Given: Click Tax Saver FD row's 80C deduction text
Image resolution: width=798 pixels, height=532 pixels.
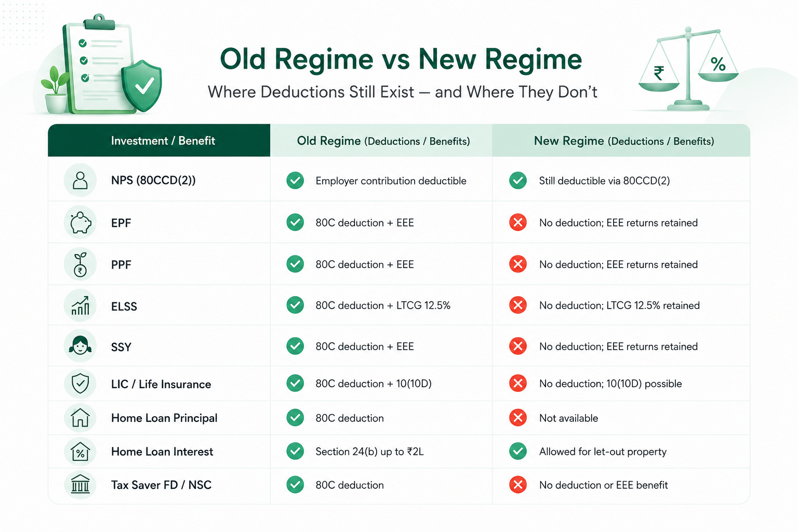Looking at the screenshot, I should [350, 485].
